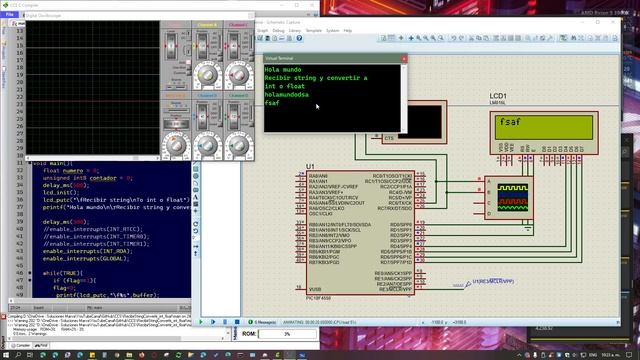Image resolution: width=640 pixels, height=360 pixels.
Task: Click the ROM usage progress bar
Action: tap(287, 334)
